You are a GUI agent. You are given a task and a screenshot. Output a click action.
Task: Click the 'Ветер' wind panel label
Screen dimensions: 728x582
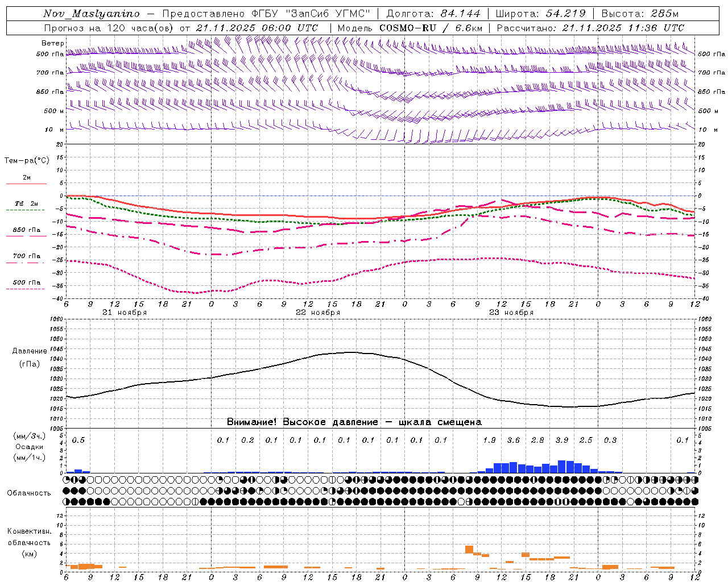pyautogui.click(x=52, y=43)
